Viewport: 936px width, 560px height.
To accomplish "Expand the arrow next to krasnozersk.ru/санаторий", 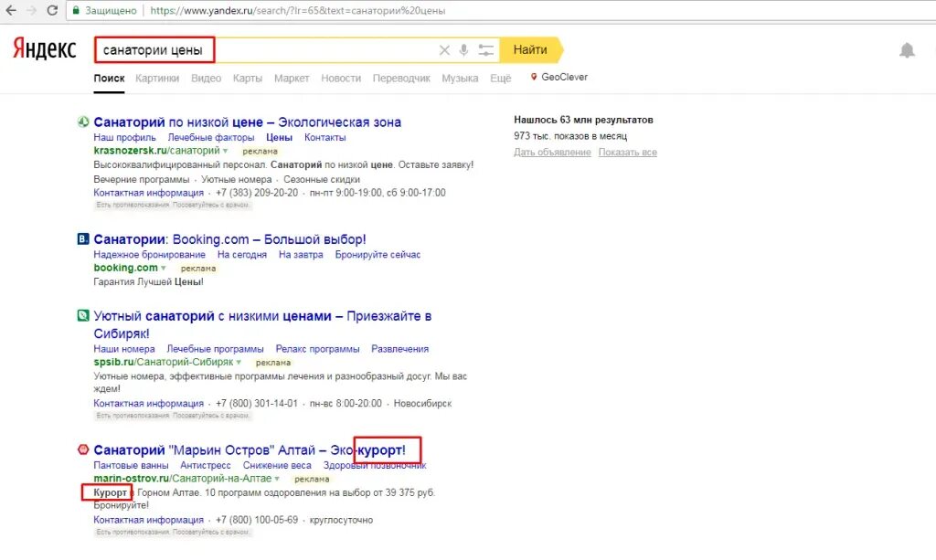I will pyautogui.click(x=226, y=151).
